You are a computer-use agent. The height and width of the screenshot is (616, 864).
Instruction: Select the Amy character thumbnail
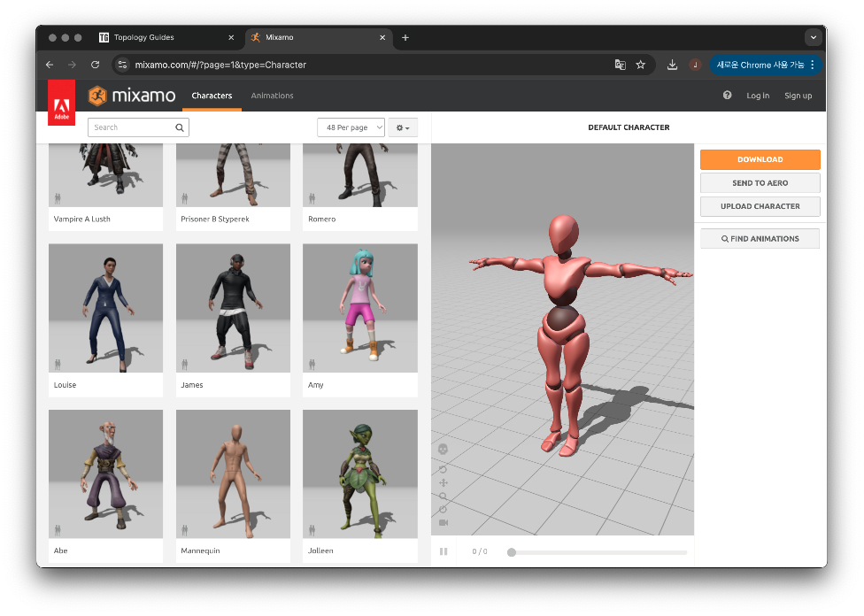pyautogui.click(x=359, y=308)
